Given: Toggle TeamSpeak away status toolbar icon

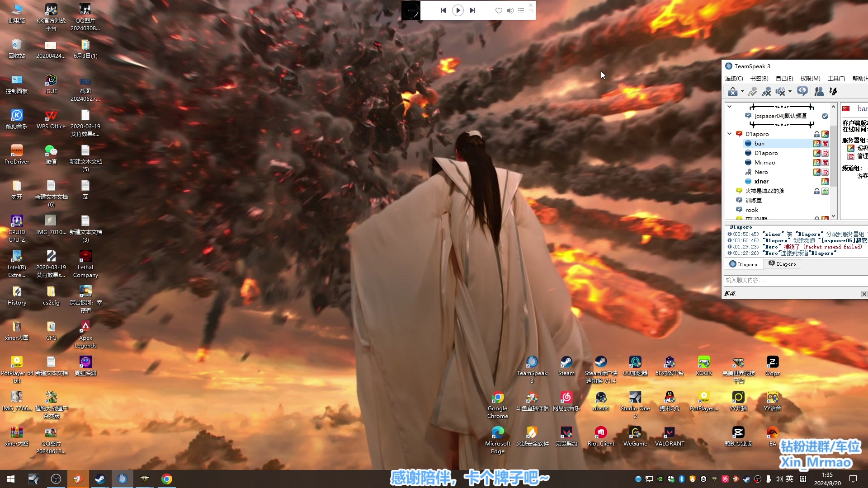Looking at the screenshot, I should click(x=752, y=92).
